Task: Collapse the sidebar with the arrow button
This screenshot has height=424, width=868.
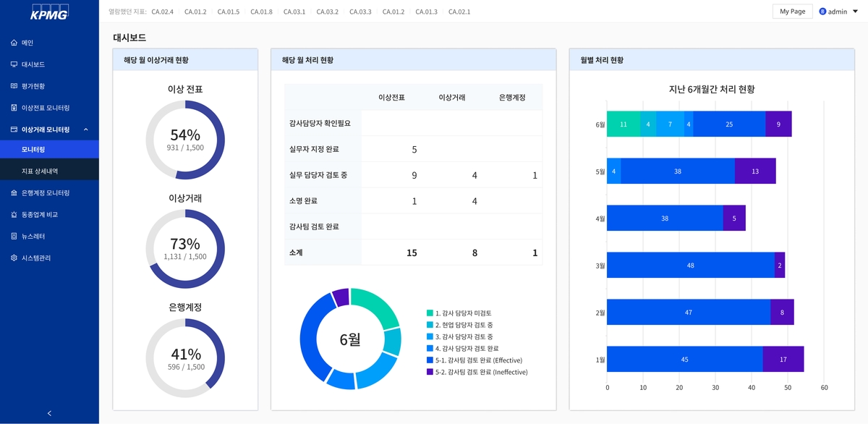Action: (x=49, y=412)
